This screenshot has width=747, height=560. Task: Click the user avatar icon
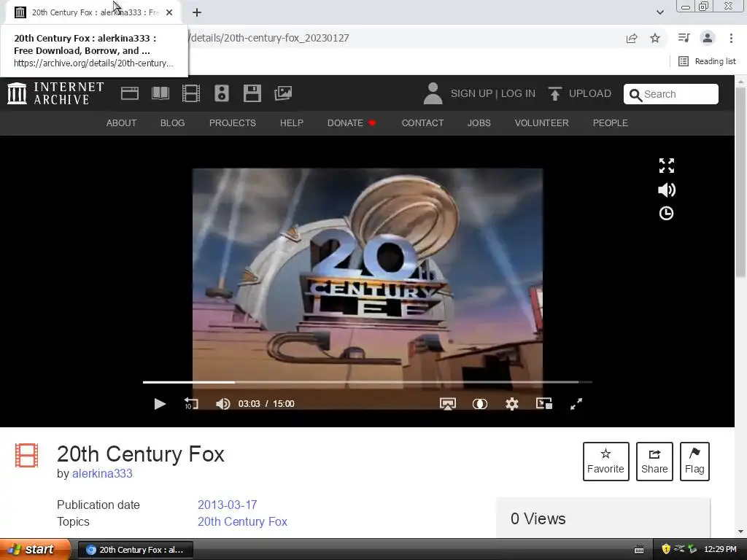point(433,93)
